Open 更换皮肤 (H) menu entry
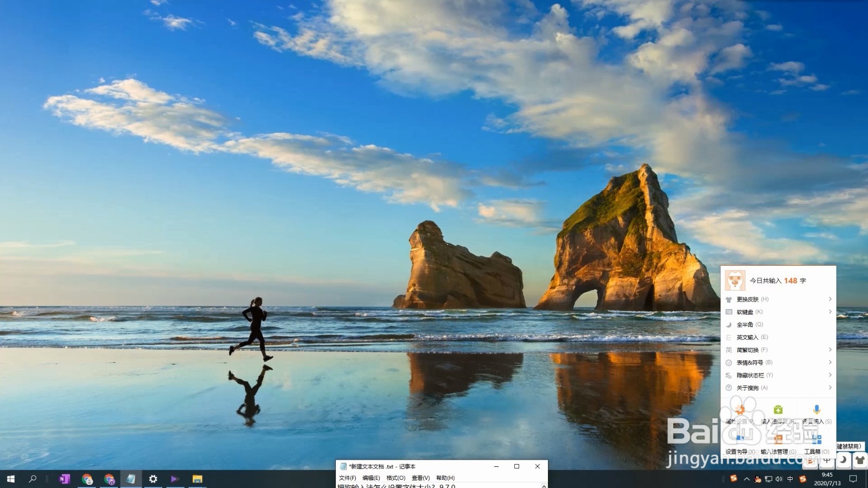Image resolution: width=868 pixels, height=488 pixels. point(778,299)
